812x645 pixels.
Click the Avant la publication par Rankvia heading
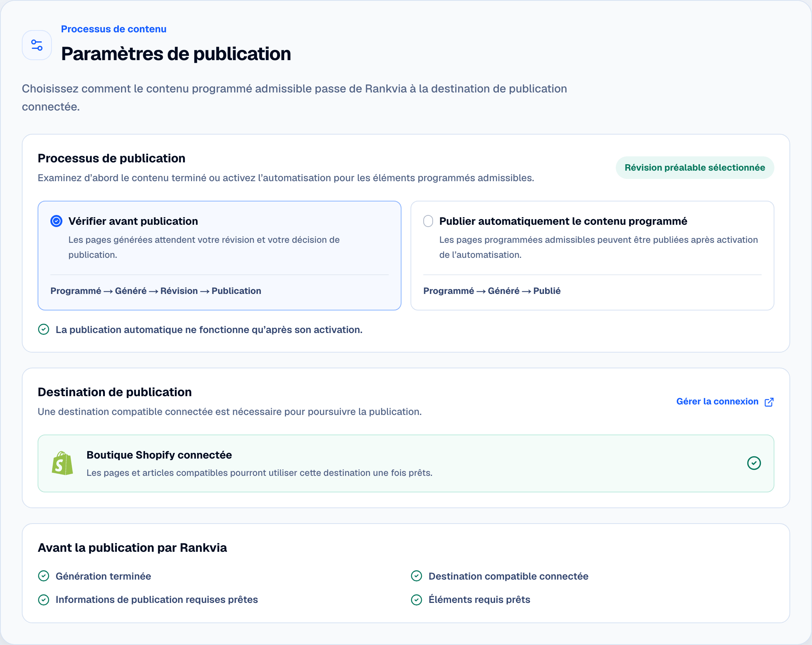(132, 548)
